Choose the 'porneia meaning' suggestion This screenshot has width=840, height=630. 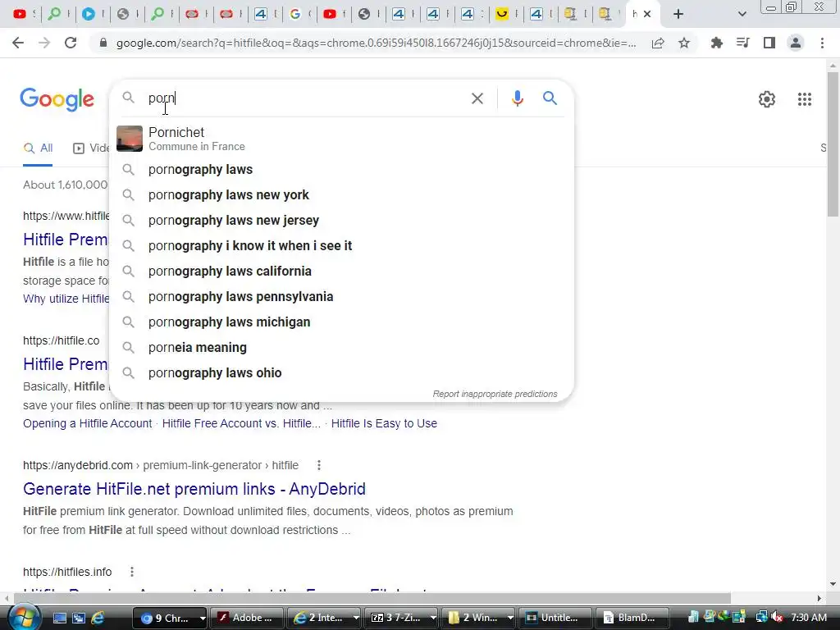341,348
